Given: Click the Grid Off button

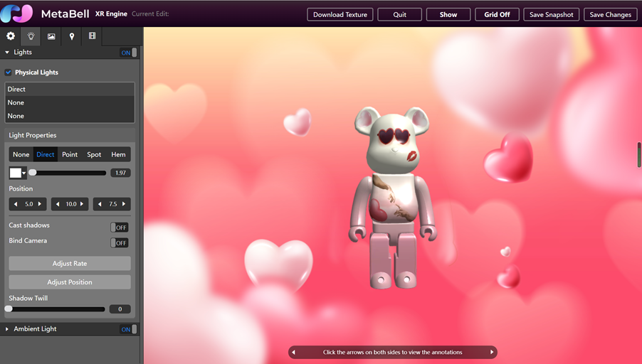Looking at the screenshot, I should (x=497, y=14).
